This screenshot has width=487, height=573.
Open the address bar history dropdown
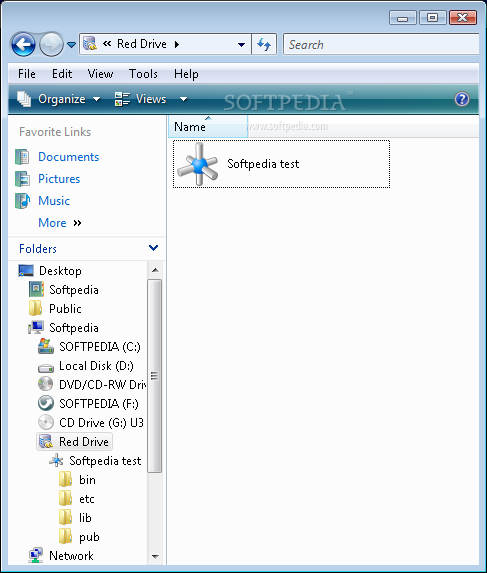coord(241,45)
